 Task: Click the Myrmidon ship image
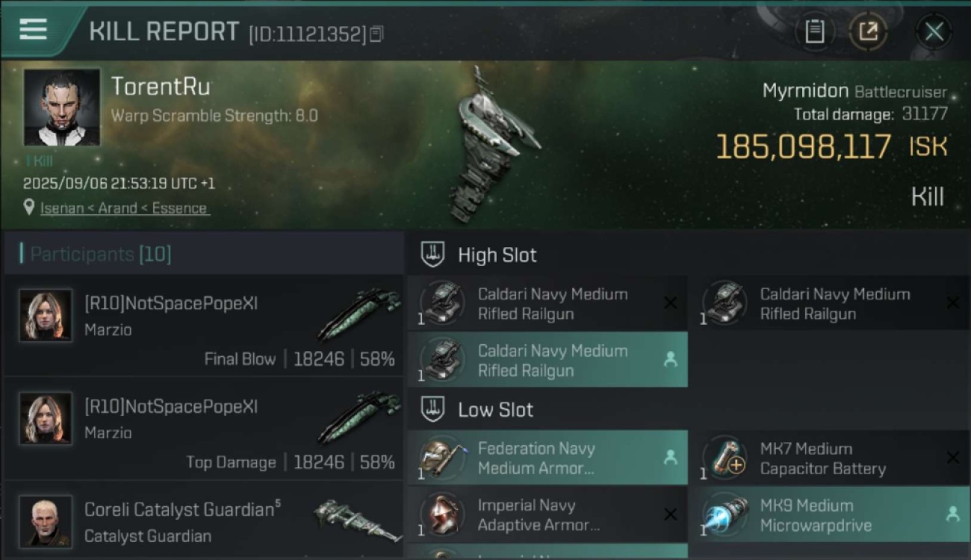click(493, 146)
